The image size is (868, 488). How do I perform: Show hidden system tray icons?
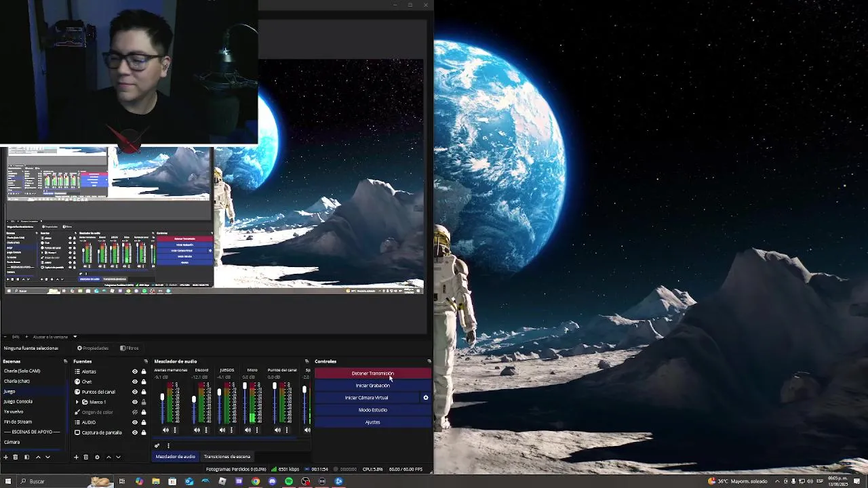click(x=777, y=481)
